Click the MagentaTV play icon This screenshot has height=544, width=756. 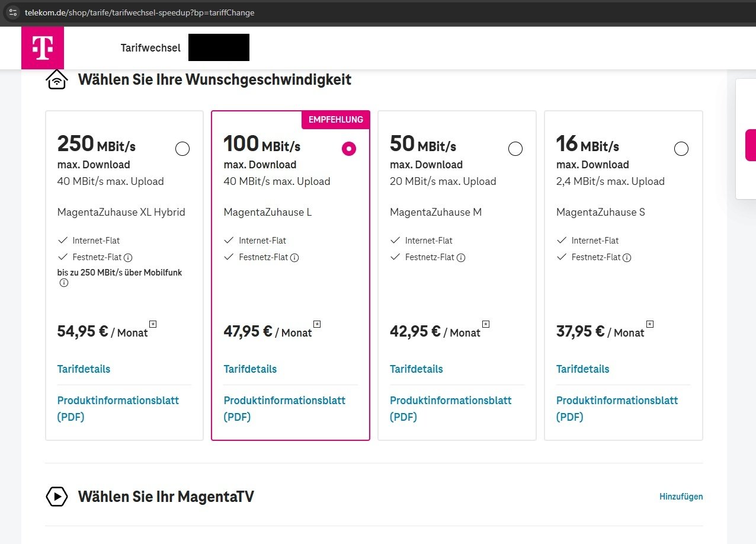[x=57, y=496]
